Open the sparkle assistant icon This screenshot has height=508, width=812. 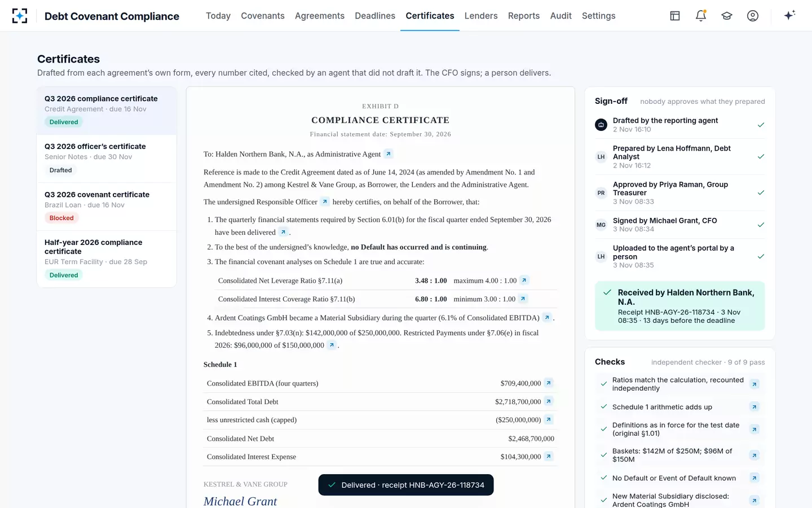[789, 15]
